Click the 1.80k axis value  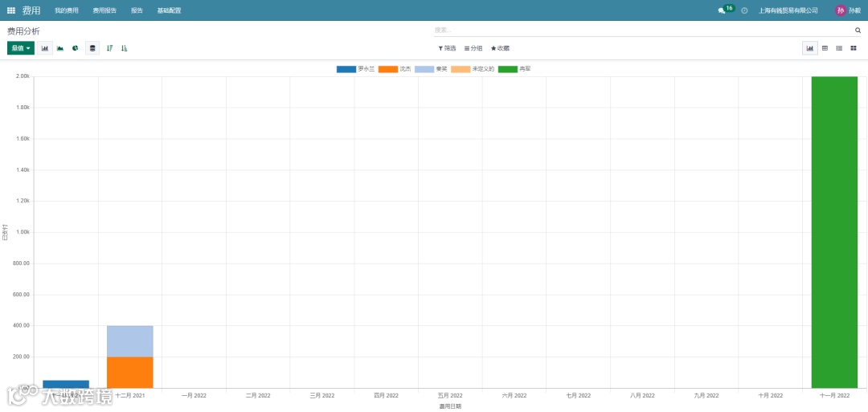[x=22, y=108]
